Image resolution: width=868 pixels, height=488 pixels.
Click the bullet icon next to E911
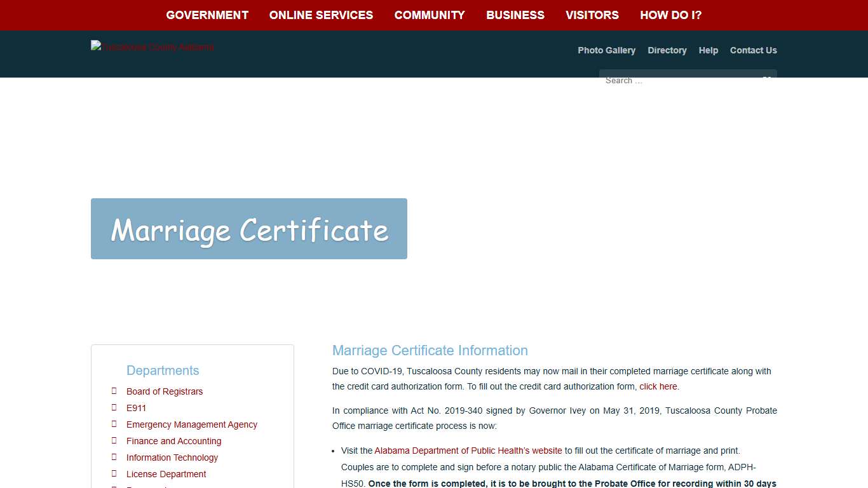[114, 408]
